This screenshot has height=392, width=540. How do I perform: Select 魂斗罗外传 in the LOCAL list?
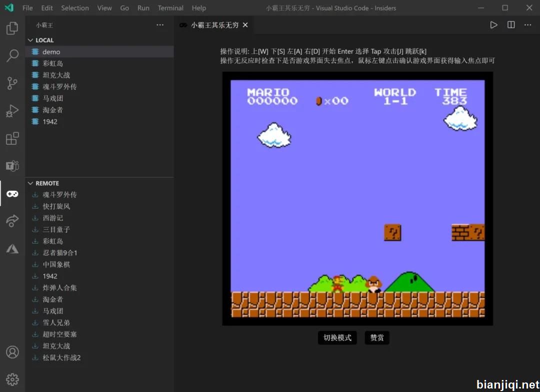(100, 87)
